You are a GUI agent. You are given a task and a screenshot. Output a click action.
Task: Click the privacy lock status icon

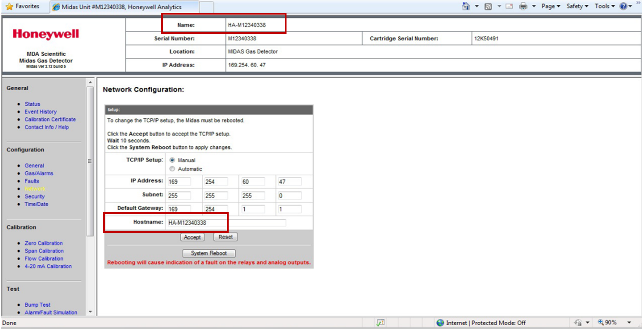point(578,322)
